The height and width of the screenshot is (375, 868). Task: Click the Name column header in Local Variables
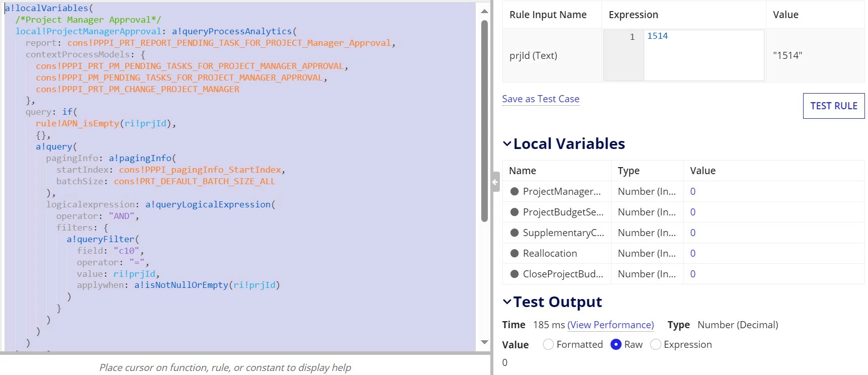523,171
